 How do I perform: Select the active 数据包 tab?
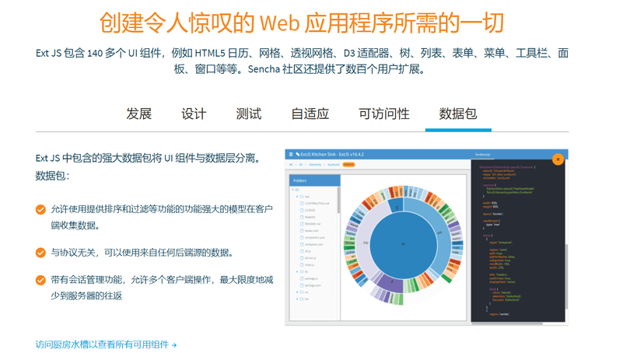pos(458,114)
